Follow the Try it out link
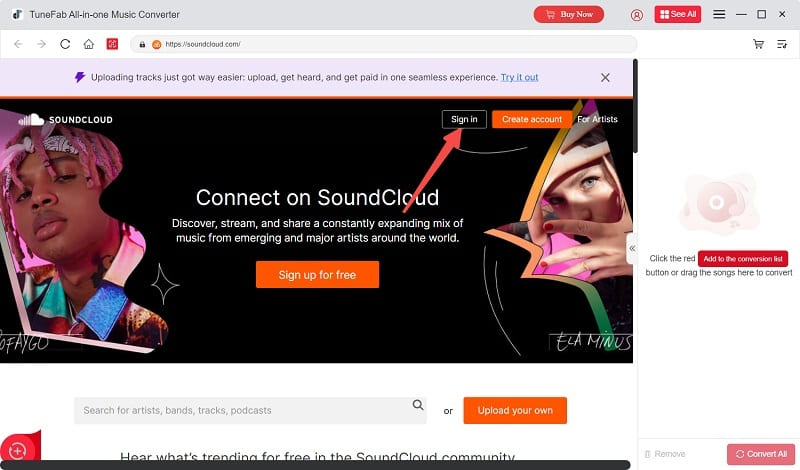 click(x=519, y=77)
